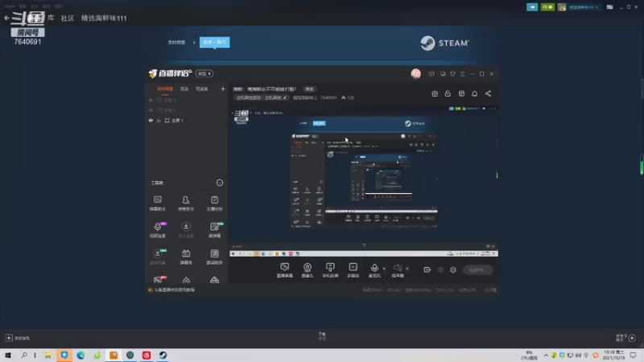Toggle visibility of first text layer
The height and width of the screenshot is (362, 644).
[x=151, y=100]
